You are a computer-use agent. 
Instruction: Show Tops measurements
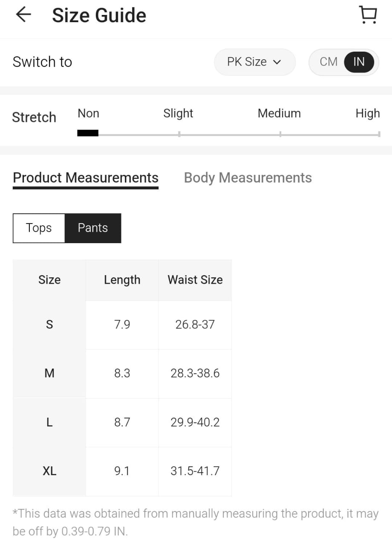pyautogui.click(x=39, y=228)
